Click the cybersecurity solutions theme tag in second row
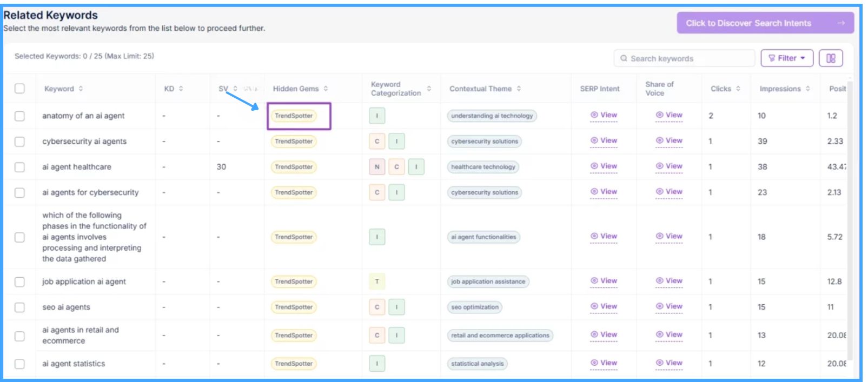The height and width of the screenshot is (382, 868). [485, 142]
